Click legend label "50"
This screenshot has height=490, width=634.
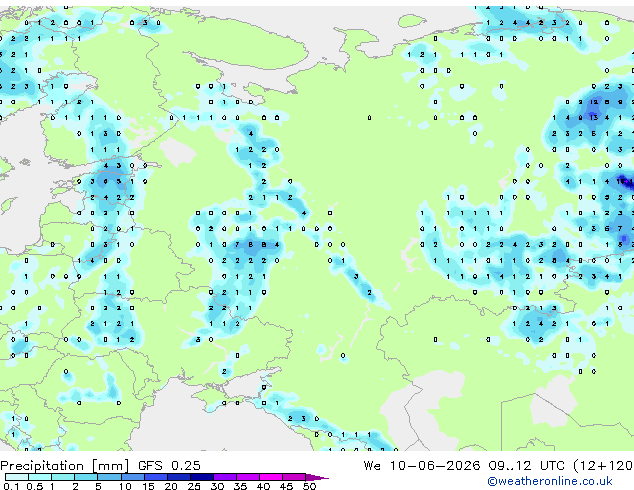tap(310, 486)
